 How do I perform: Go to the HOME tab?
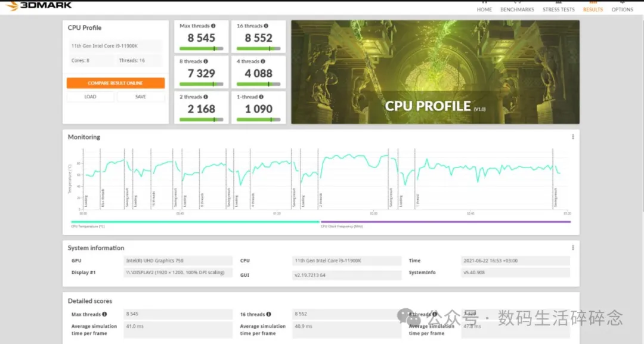484,10
